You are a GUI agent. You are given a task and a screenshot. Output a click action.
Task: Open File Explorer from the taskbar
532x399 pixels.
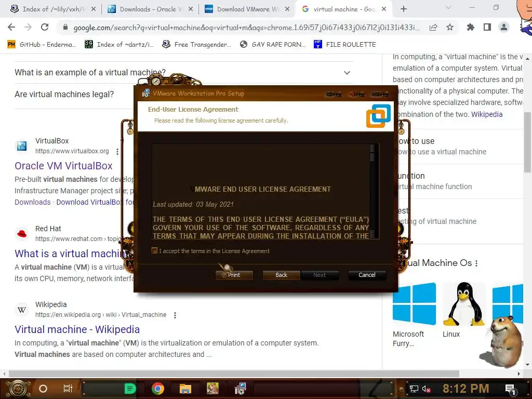click(185, 389)
